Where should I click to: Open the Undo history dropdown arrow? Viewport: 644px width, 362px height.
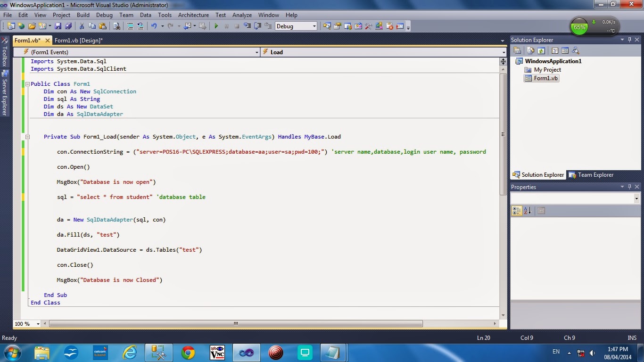click(x=162, y=26)
